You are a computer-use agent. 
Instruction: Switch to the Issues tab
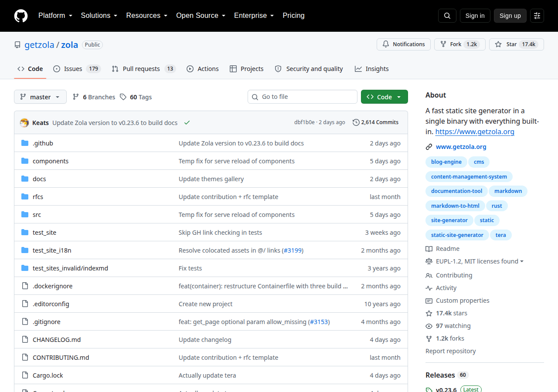77,69
